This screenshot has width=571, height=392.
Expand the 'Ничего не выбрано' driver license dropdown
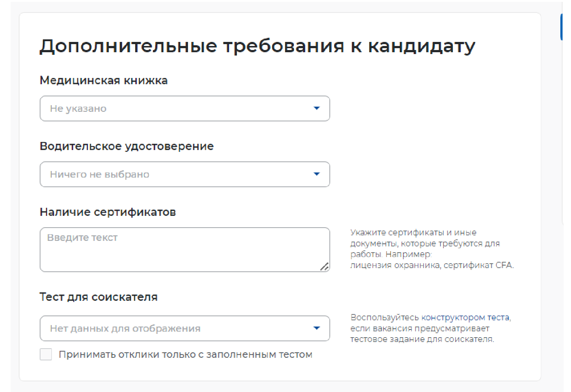tap(176, 174)
